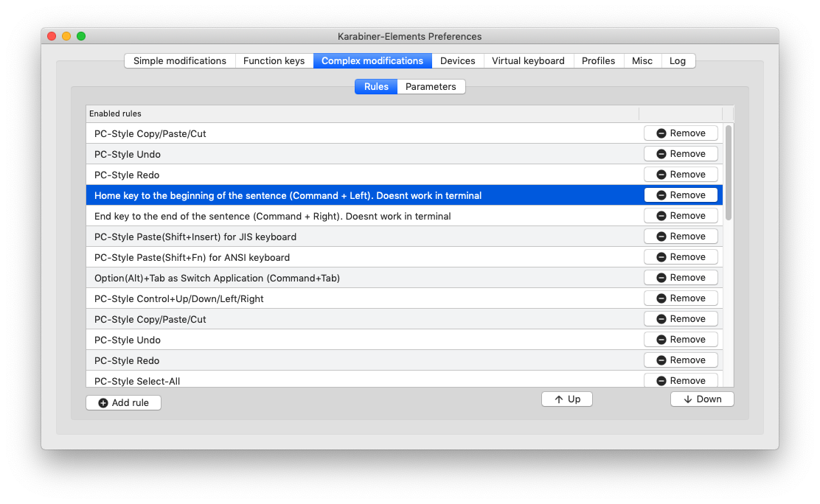This screenshot has width=820, height=504.
Task: Go to the Devices tab
Action: [458, 60]
